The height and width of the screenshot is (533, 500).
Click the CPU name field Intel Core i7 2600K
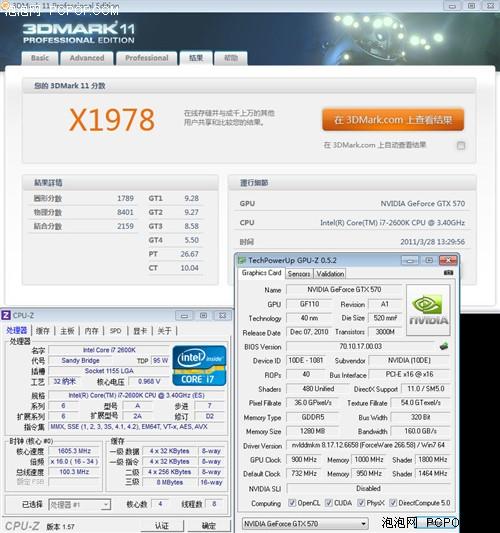pyautogui.click(x=109, y=350)
